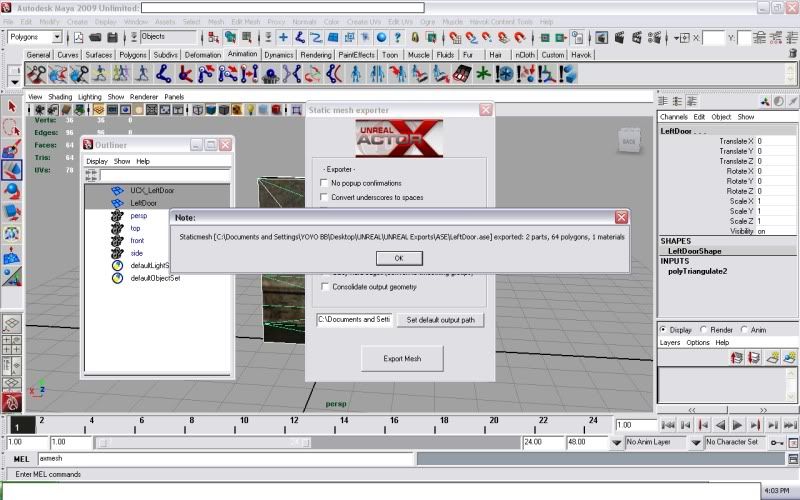Click the single perspective view layout icon
The image size is (800, 500).
click(12, 323)
